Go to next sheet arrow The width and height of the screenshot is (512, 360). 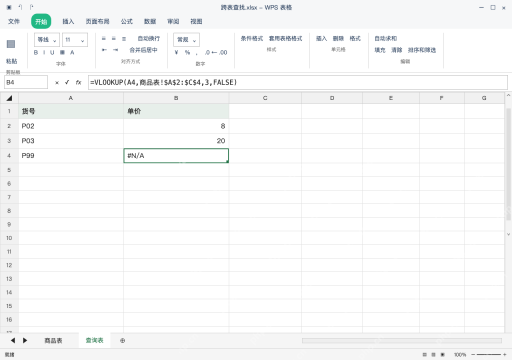point(25,340)
